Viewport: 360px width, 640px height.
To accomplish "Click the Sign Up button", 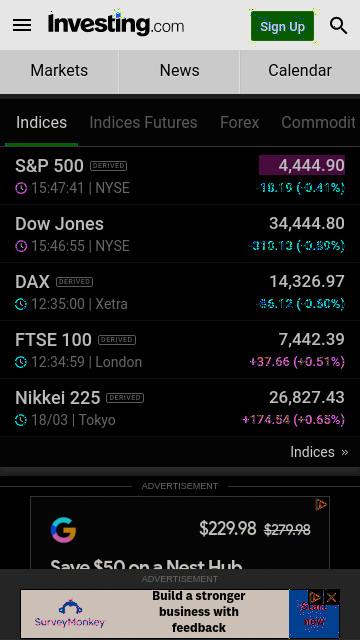I will pyautogui.click(x=282, y=26).
